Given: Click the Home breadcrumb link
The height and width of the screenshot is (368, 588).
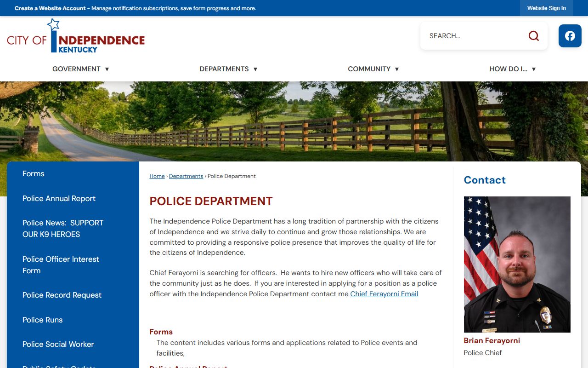Looking at the screenshot, I should click(x=157, y=176).
